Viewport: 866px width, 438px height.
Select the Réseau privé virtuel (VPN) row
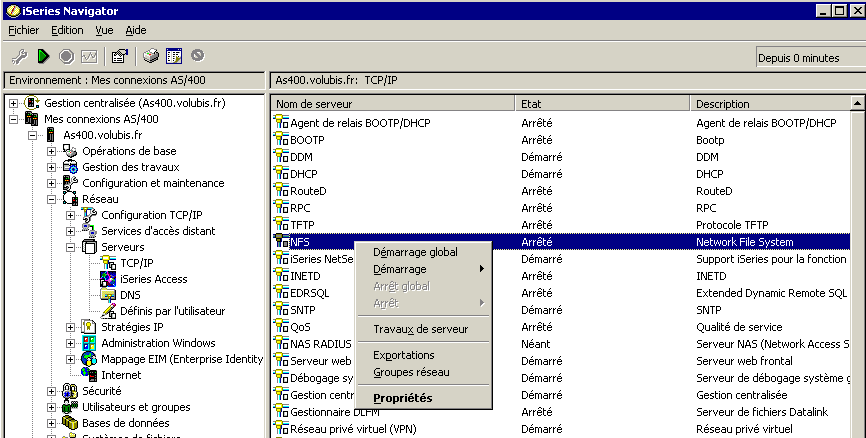561,429
